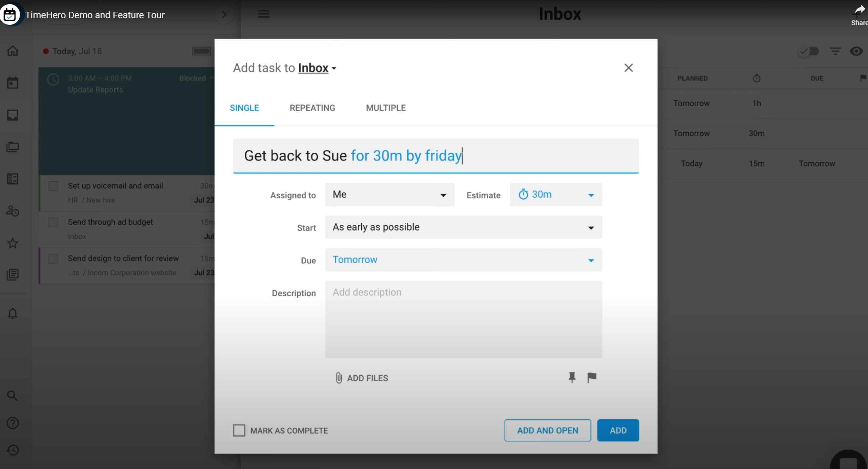The width and height of the screenshot is (868, 469).
Task: Expand the Assigned to dropdown
Action: [x=389, y=195]
